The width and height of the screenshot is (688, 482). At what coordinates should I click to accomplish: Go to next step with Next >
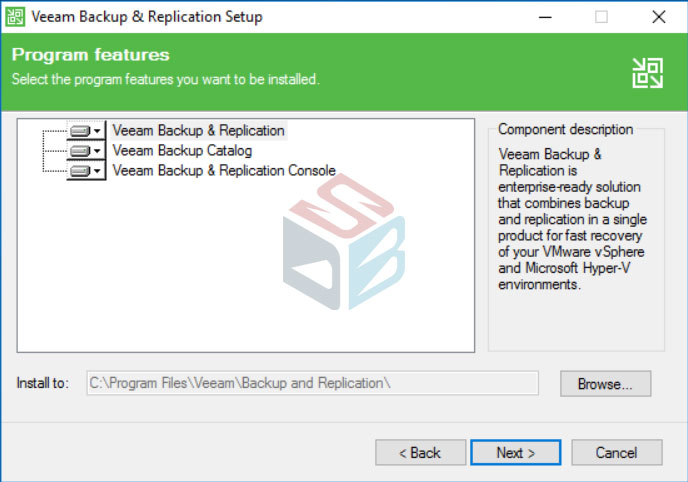coord(516,452)
